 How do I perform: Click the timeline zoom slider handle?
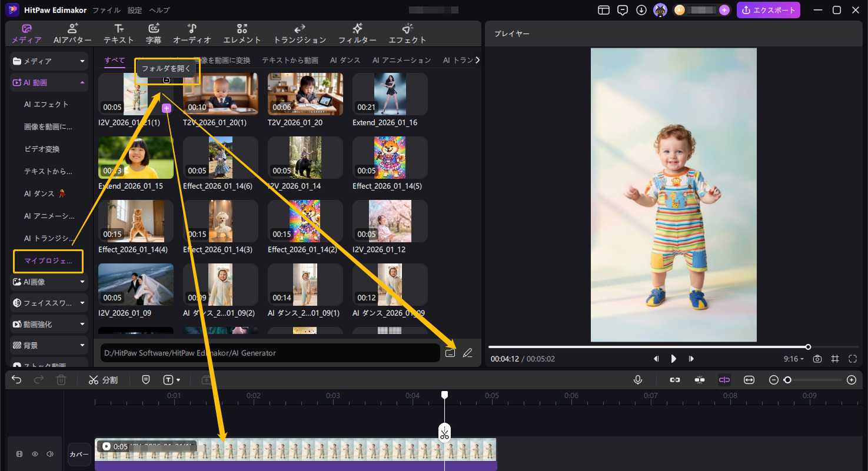787,380
